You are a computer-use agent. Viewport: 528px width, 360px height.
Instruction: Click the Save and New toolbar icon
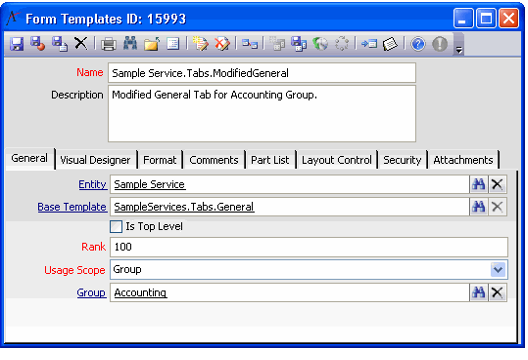(60, 44)
